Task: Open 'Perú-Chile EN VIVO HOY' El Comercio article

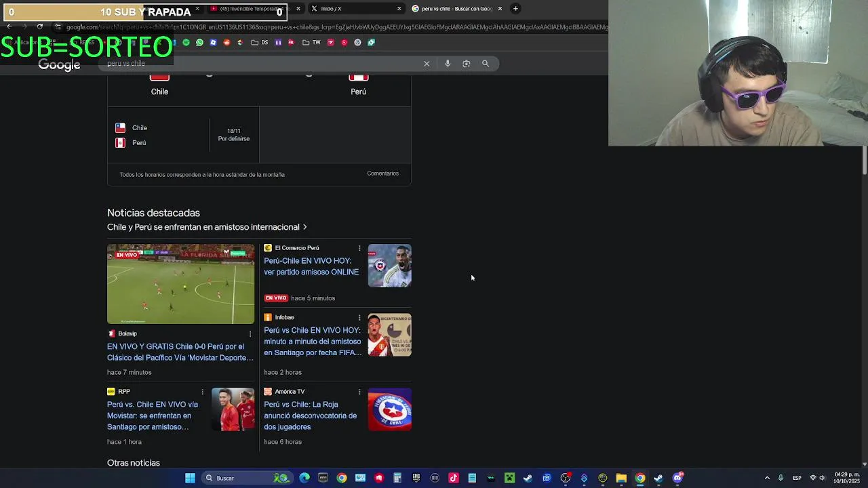Action: [x=311, y=266]
